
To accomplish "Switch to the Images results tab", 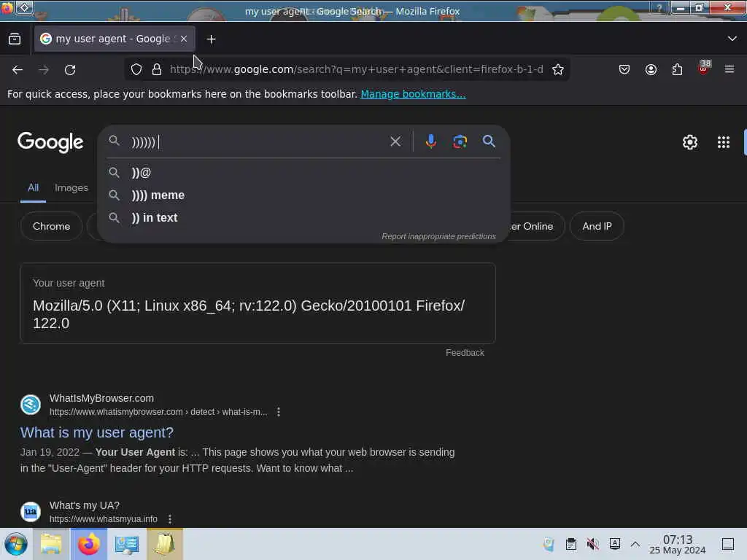I will (x=71, y=187).
